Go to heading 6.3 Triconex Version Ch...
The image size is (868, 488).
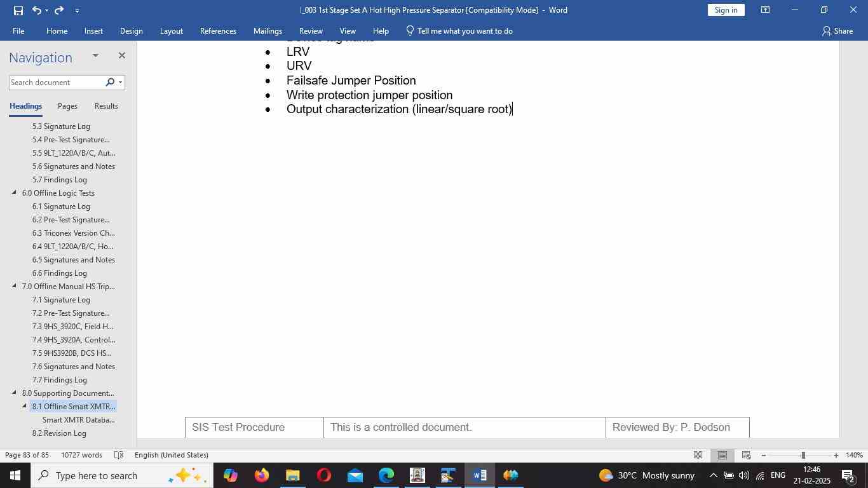click(73, 233)
